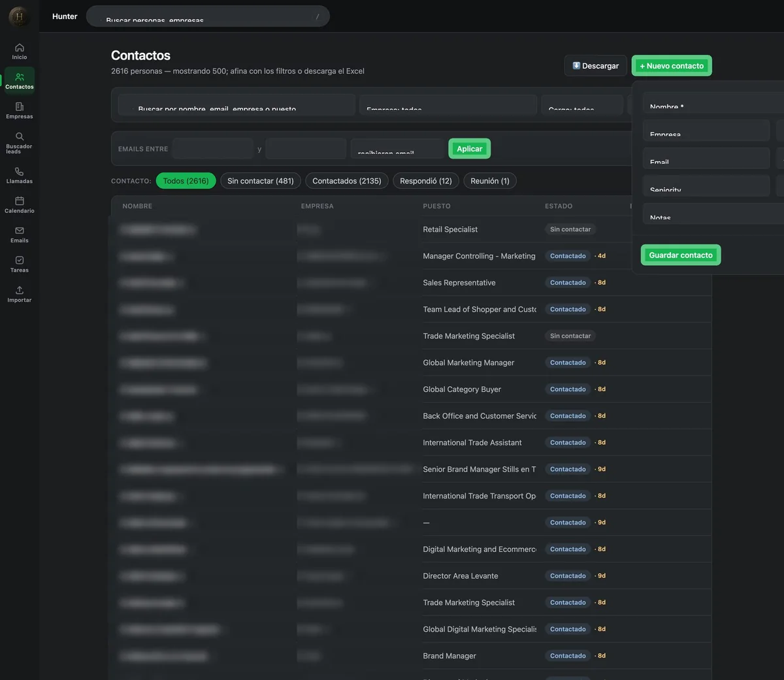Click 'Sin contactar' badge on first Trade Marketing Specialist row
The height and width of the screenshot is (680, 784).
[570, 336]
